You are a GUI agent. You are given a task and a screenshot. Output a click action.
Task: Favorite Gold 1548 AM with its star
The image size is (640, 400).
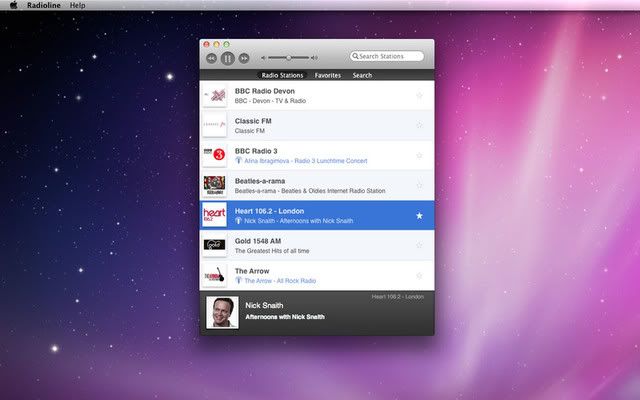[x=419, y=245]
